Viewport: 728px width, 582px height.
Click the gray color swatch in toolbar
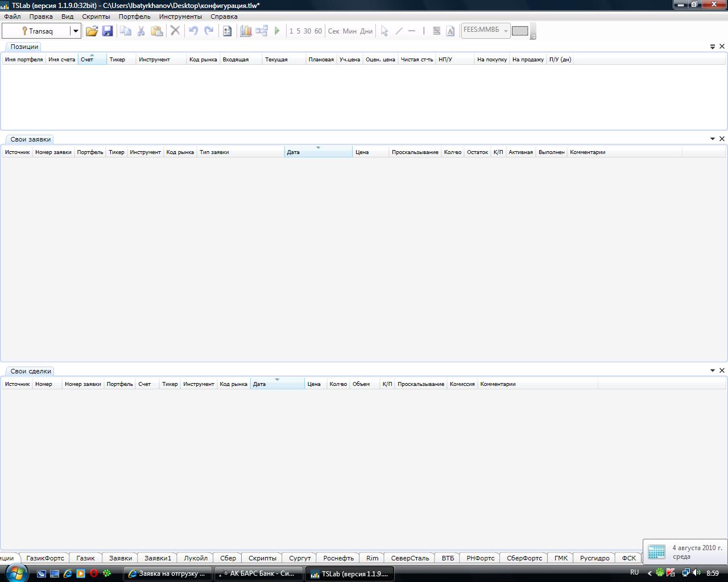520,31
